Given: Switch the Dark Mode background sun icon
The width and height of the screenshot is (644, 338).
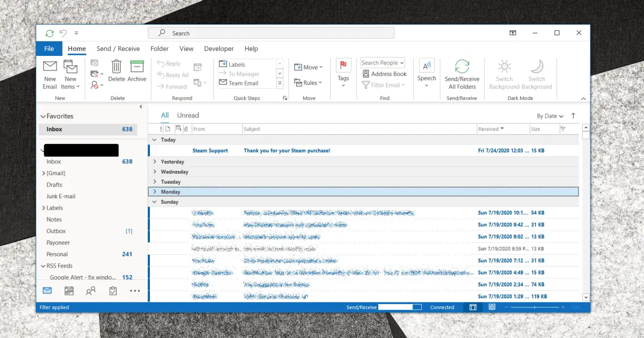Looking at the screenshot, I should [x=504, y=67].
